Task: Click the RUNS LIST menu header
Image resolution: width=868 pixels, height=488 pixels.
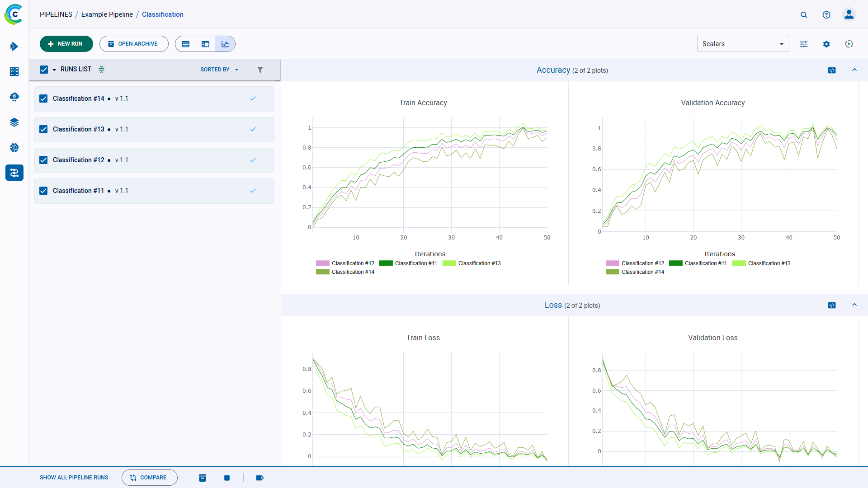Action: pyautogui.click(x=75, y=69)
